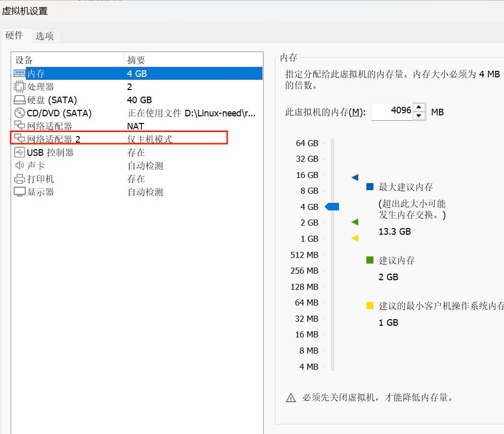The height and width of the screenshot is (434, 504).
Task: Click the 网络适配器 NAT adapter icon
Action: pyautogui.click(x=19, y=125)
